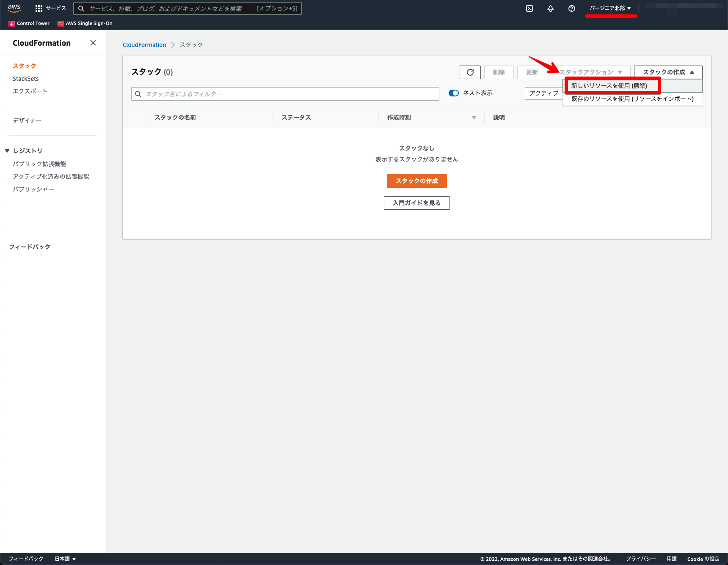Open デザイナー in the sidebar
Image resolution: width=728 pixels, height=565 pixels.
tap(27, 121)
